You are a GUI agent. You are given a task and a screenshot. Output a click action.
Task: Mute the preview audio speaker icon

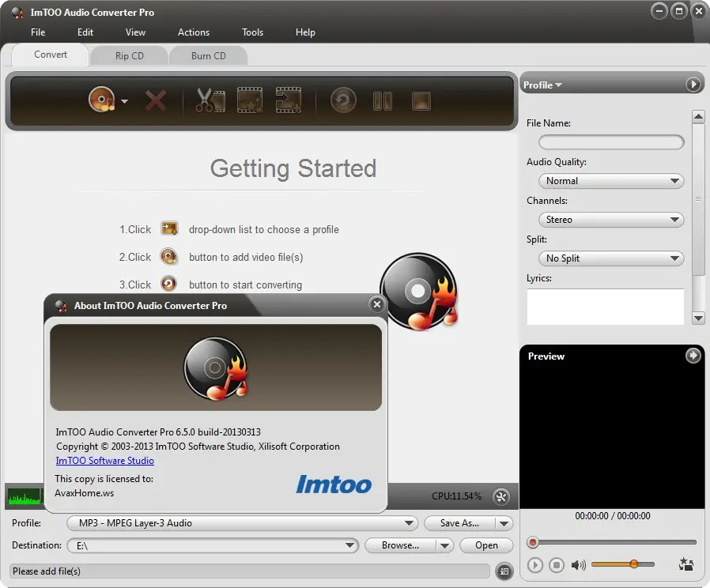tap(578, 564)
